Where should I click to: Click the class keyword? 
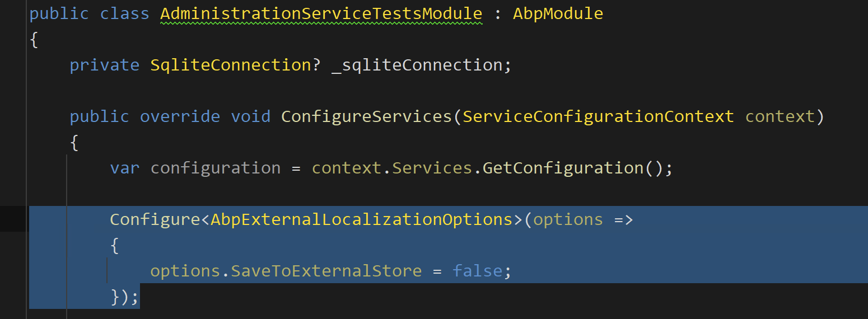coord(124,13)
